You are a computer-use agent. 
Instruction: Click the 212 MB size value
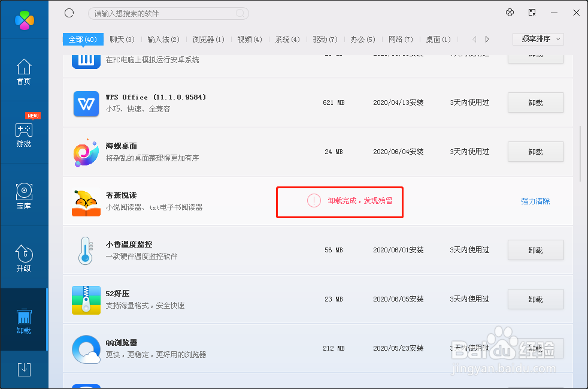coord(334,348)
